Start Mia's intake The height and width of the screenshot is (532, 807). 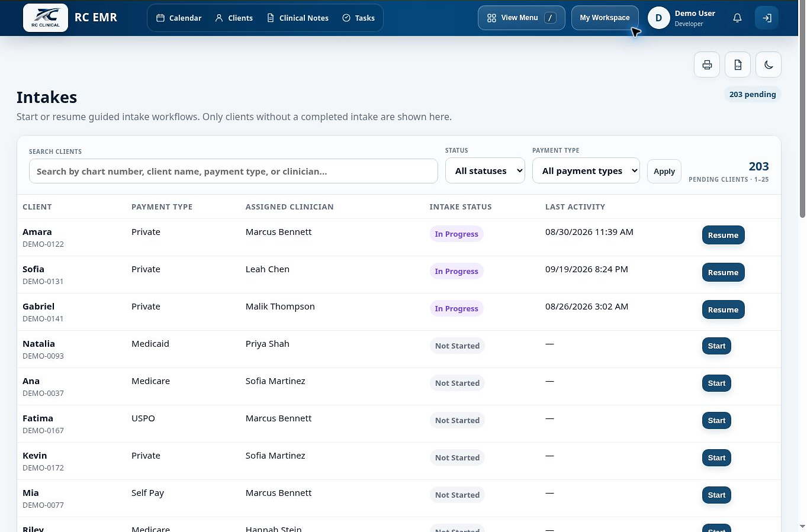coord(716,495)
